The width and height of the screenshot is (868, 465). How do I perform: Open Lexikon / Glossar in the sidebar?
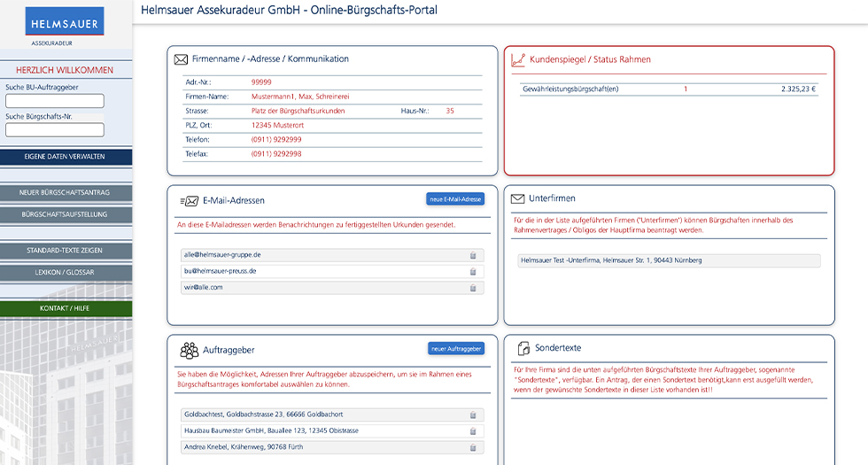[66, 273]
